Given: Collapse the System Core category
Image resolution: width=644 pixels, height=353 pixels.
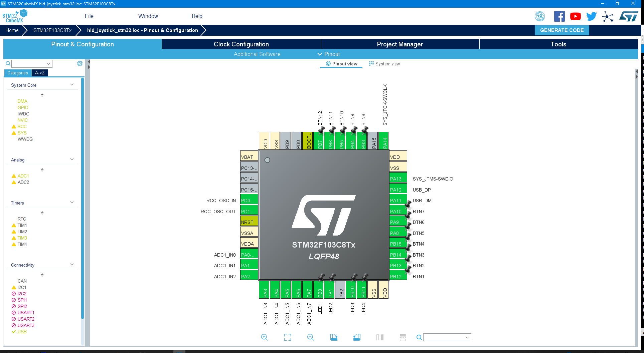Looking at the screenshot, I should pos(72,85).
